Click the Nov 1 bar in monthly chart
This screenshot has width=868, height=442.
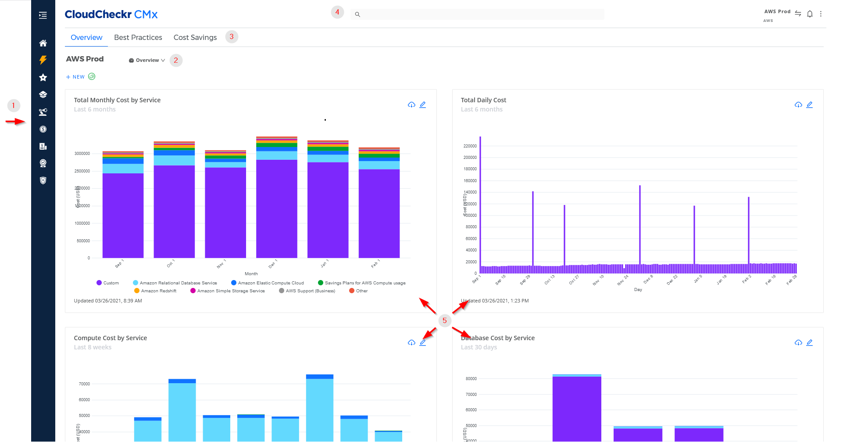click(x=225, y=204)
